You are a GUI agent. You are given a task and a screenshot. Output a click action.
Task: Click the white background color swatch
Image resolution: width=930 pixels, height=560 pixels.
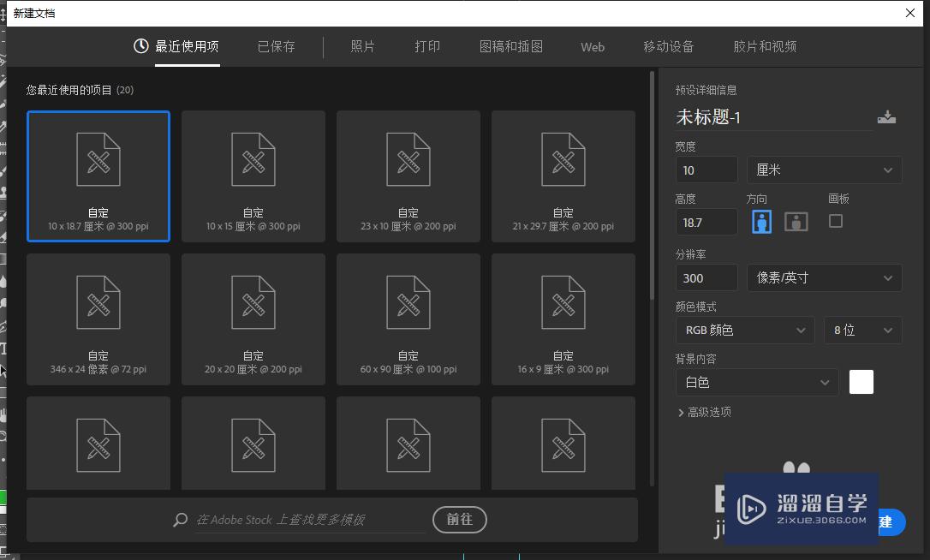click(861, 382)
